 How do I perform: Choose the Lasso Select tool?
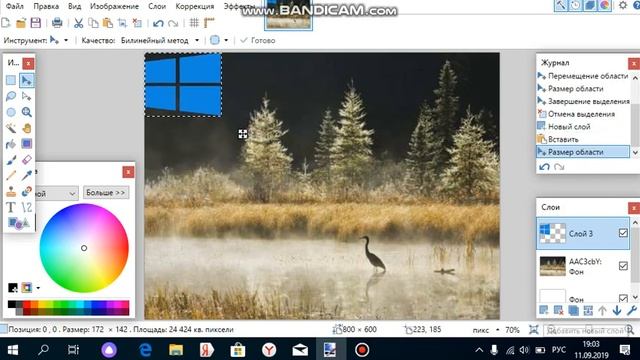click(x=11, y=96)
